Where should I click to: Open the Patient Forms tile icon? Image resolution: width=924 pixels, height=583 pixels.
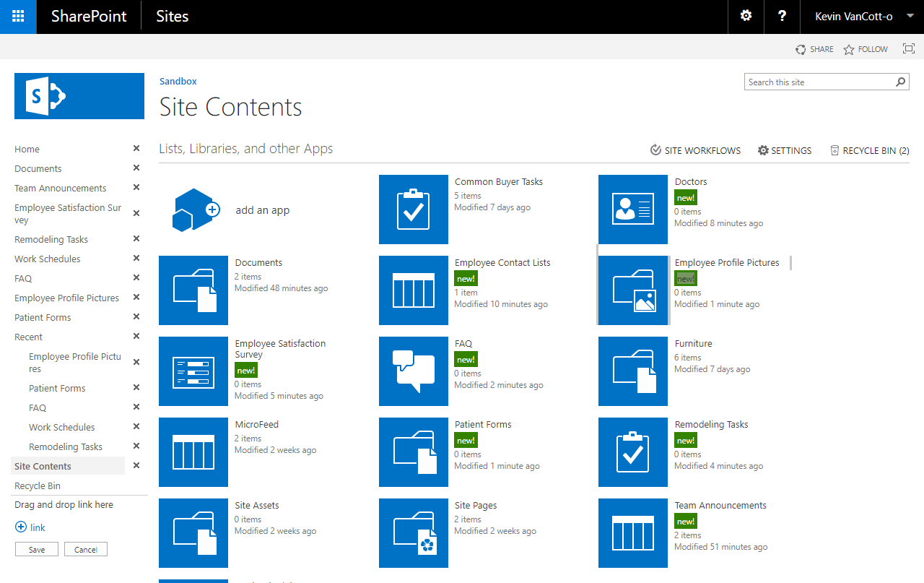point(414,452)
